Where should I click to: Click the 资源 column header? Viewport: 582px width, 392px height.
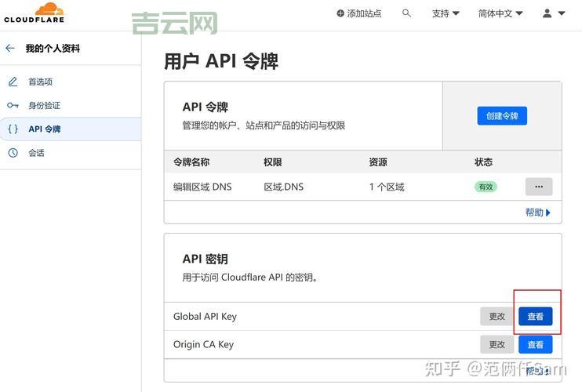[x=378, y=162]
